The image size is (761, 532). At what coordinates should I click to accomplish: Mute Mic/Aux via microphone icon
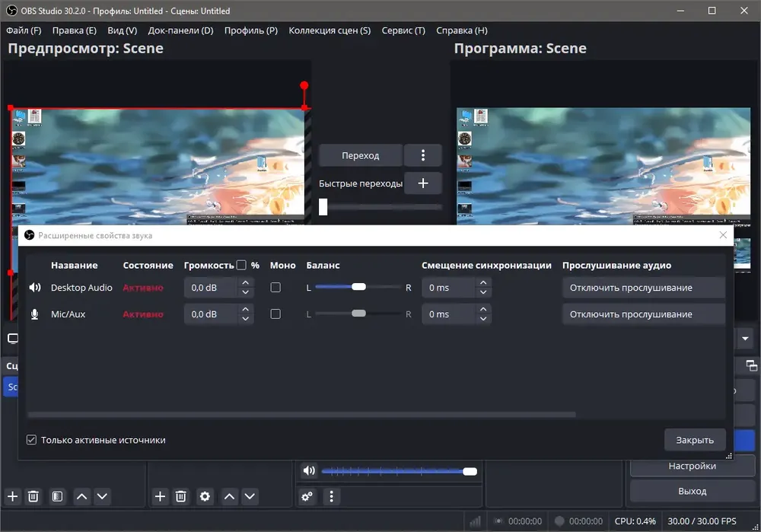(34, 314)
